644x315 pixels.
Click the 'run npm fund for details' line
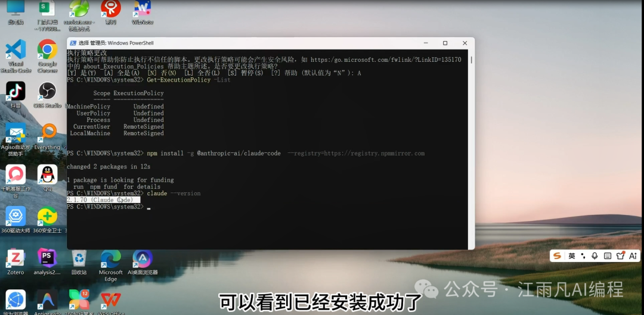click(x=117, y=186)
